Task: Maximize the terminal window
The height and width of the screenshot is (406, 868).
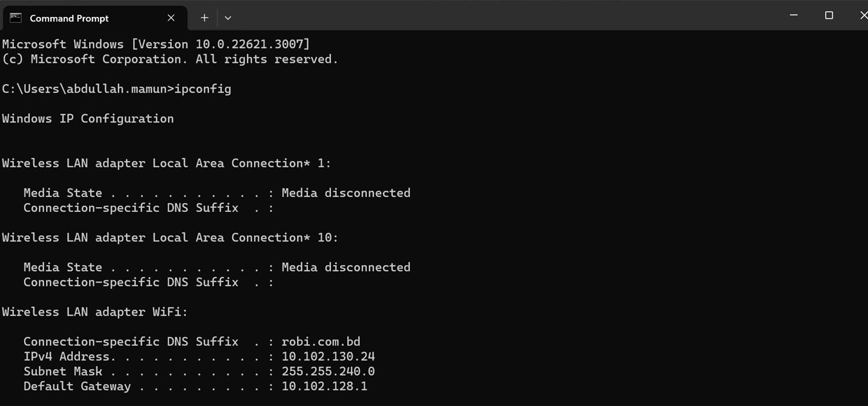Action: [829, 16]
